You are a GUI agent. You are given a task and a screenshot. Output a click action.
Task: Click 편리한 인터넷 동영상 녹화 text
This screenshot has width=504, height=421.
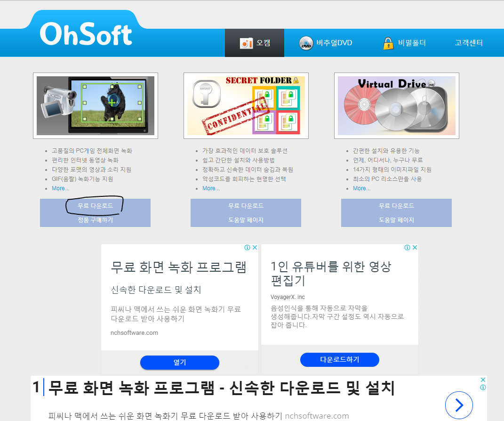coord(85,160)
